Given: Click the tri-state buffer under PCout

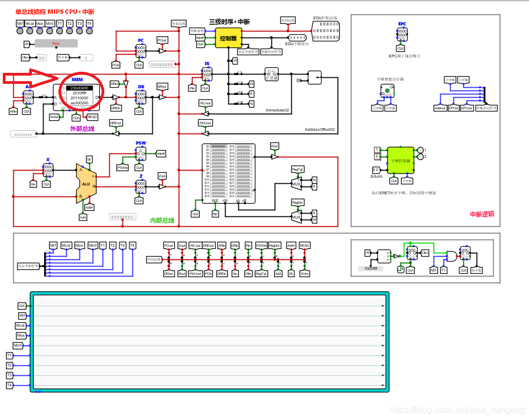Looking at the screenshot, I should click(x=162, y=51).
